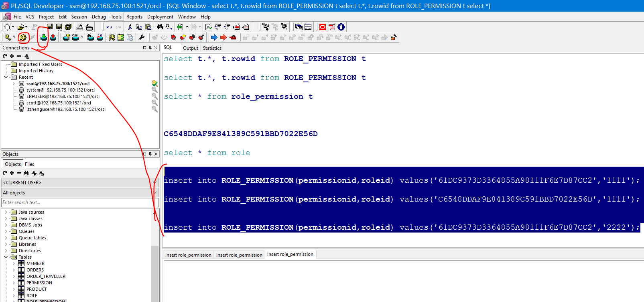Expand the MEMBER table node

click(14, 263)
